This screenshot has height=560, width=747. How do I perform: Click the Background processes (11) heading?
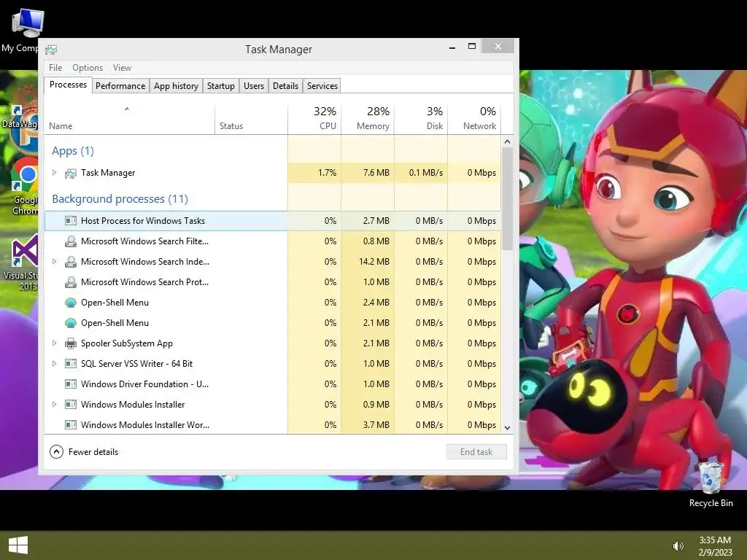(120, 199)
